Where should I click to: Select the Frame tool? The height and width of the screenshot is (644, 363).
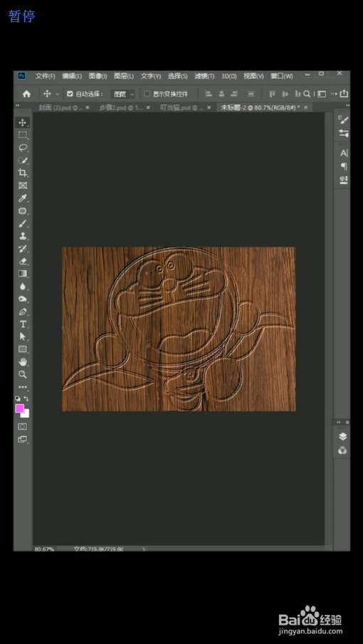click(23, 185)
